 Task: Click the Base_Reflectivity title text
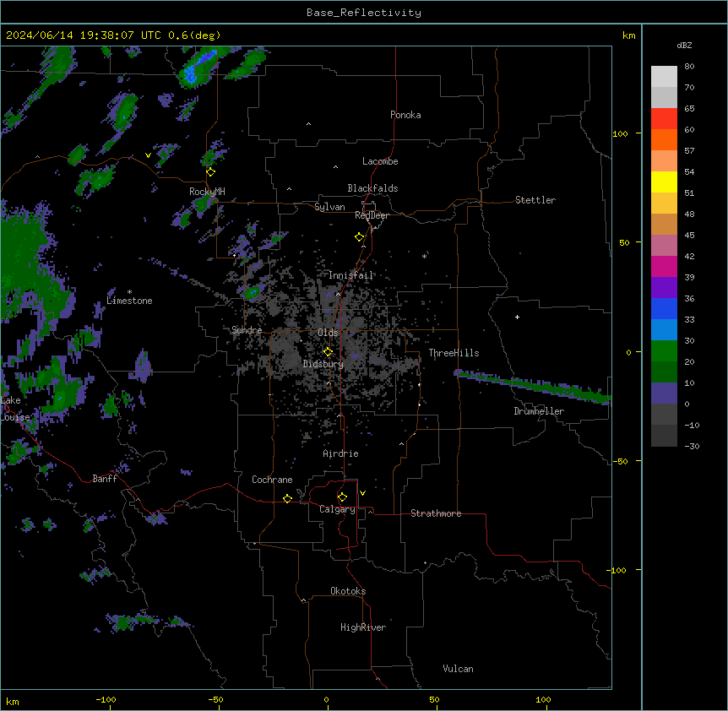[364, 13]
